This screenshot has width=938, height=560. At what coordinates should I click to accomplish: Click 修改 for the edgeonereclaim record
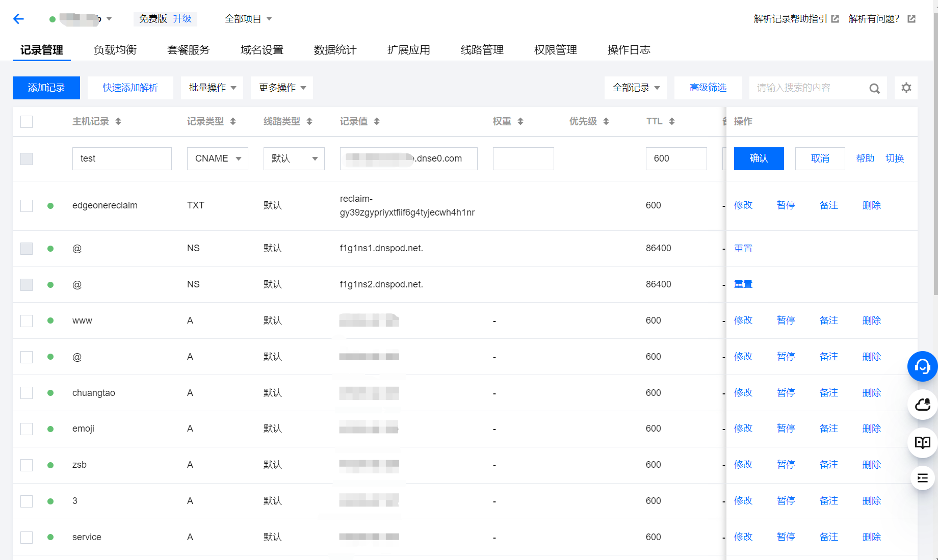point(743,205)
